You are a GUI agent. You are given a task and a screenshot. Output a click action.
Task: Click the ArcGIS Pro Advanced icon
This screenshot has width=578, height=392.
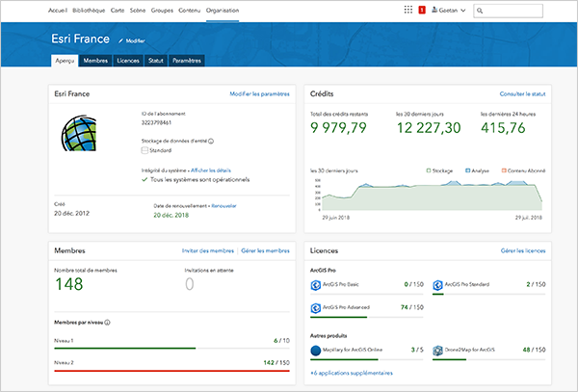pos(316,308)
